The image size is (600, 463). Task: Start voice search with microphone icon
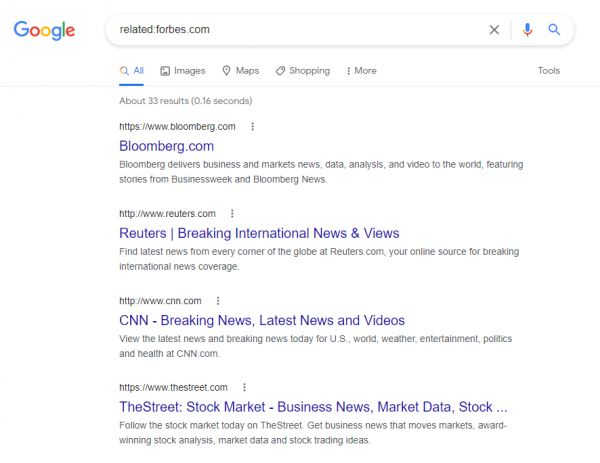527,29
